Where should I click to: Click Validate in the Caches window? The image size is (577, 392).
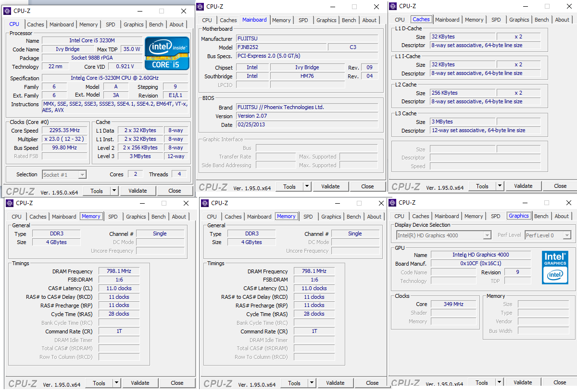point(523,186)
